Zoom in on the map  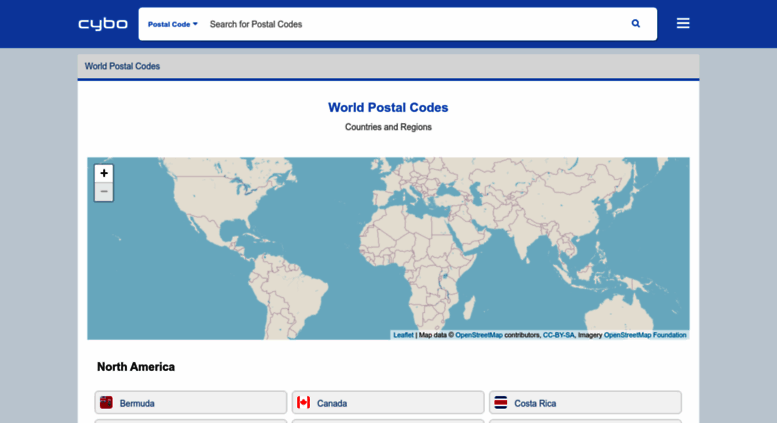pos(104,173)
